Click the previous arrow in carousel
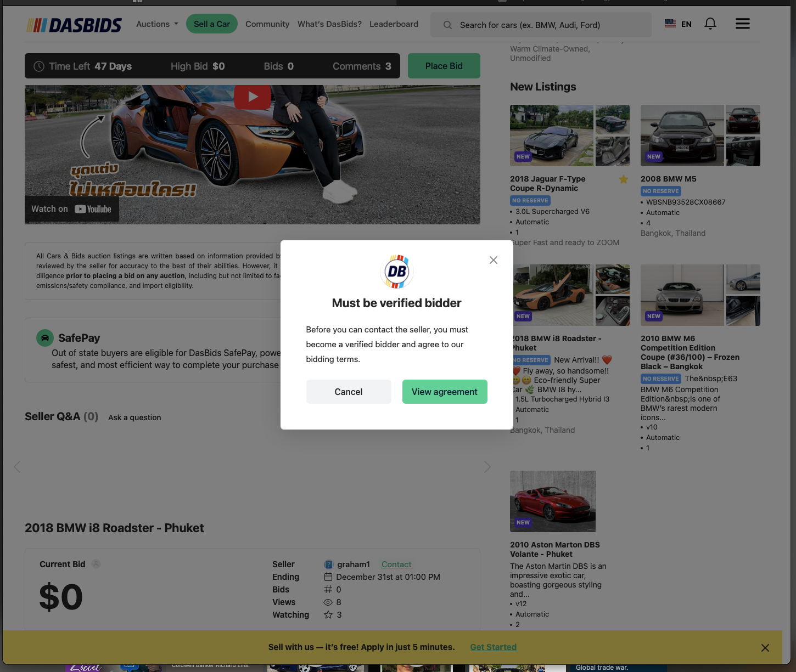Image resolution: width=796 pixels, height=672 pixels. pyautogui.click(x=17, y=467)
